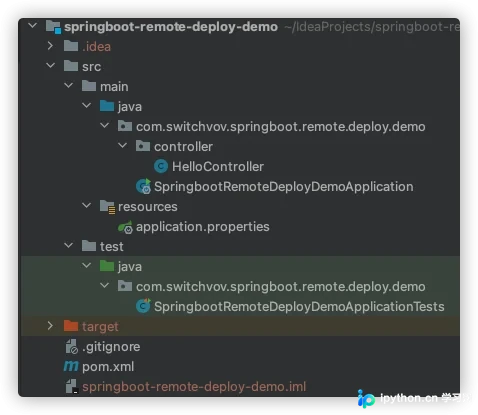The height and width of the screenshot is (415, 478).
Task: Collapse the springboot-remote-deploy-demo project root
Action: tap(33, 25)
